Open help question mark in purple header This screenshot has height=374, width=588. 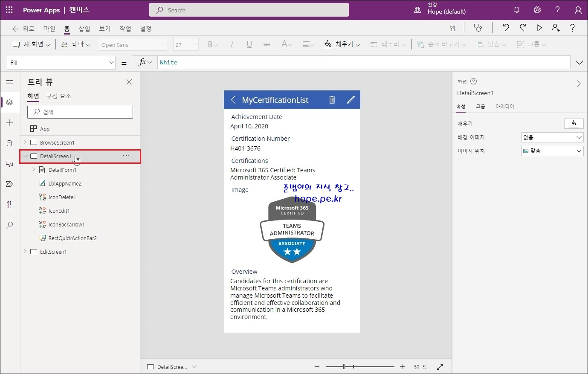click(557, 10)
